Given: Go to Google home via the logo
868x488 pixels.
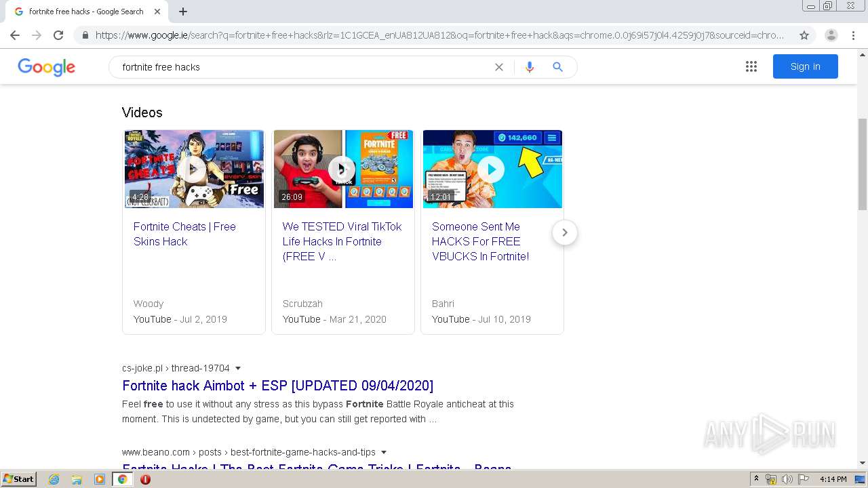Looking at the screenshot, I should coord(46,67).
